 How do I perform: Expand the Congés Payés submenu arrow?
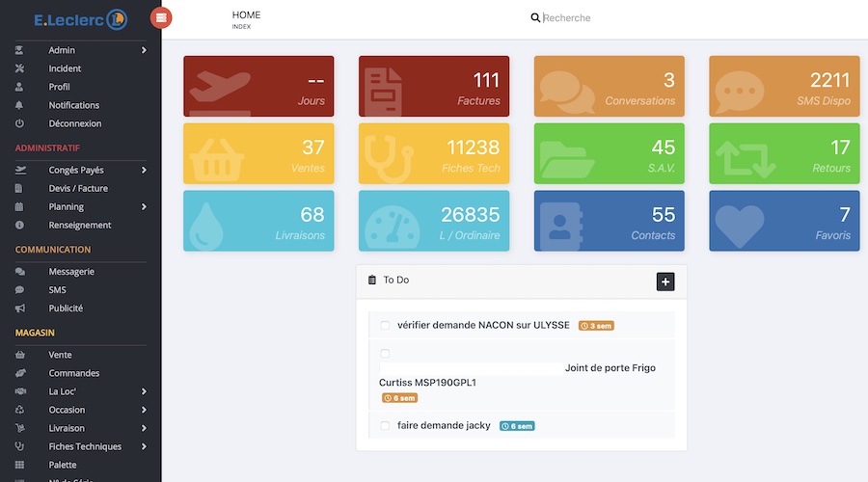[144, 171]
